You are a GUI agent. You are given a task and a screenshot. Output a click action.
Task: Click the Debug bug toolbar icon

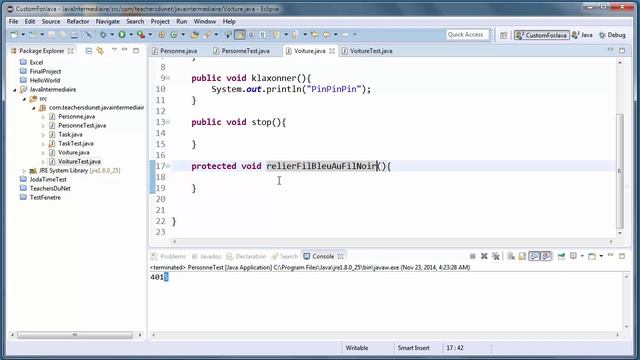point(103,35)
